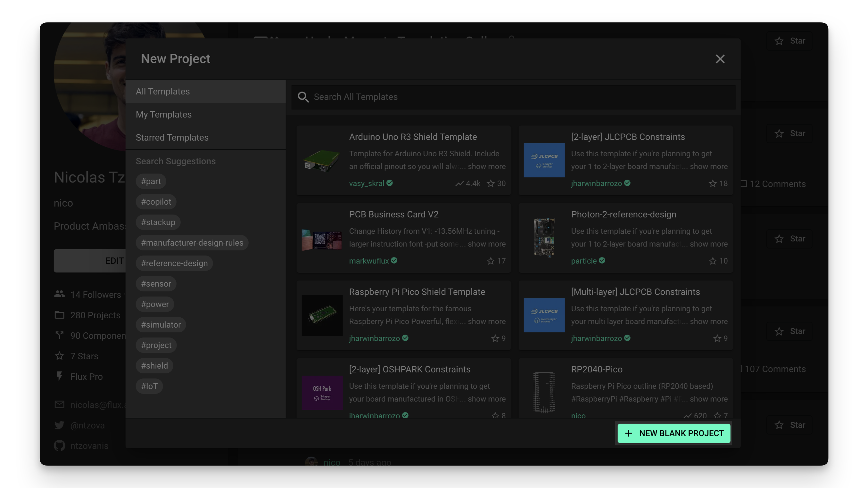The height and width of the screenshot is (488, 868).
Task: Expand Arduino Uno description with show more
Action: [486, 167]
